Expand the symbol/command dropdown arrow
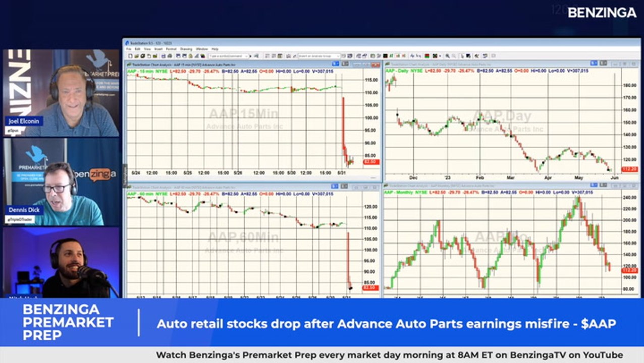Viewport: 644px width, 363px height. (246, 56)
